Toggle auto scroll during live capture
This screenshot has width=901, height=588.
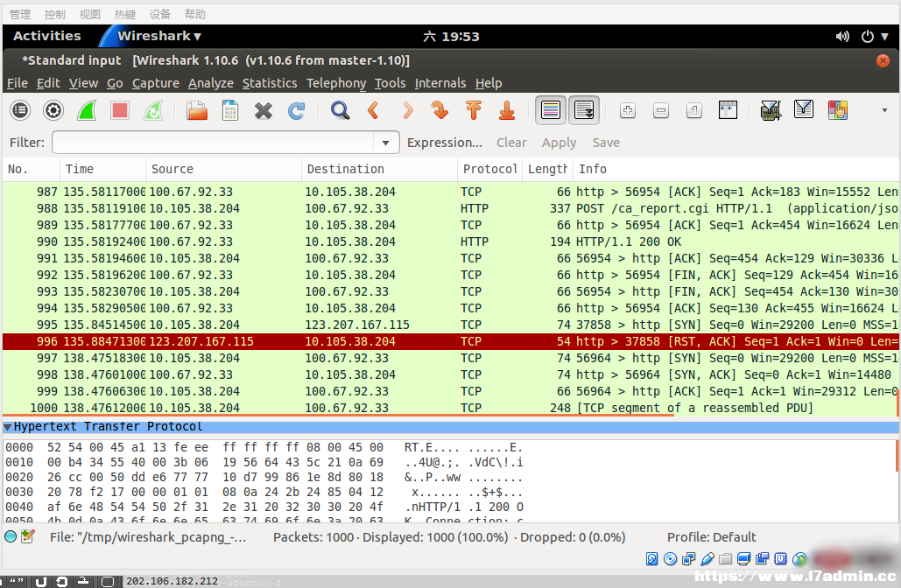[584, 110]
